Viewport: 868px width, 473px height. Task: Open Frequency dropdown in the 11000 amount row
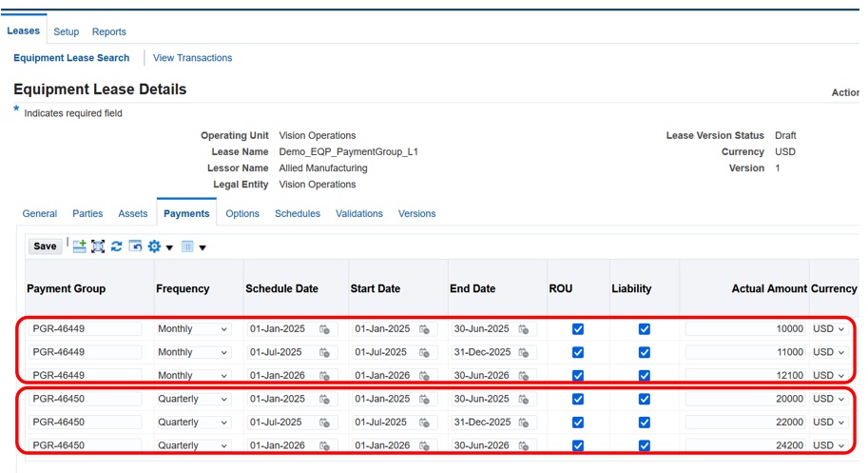click(x=193, y=352)
